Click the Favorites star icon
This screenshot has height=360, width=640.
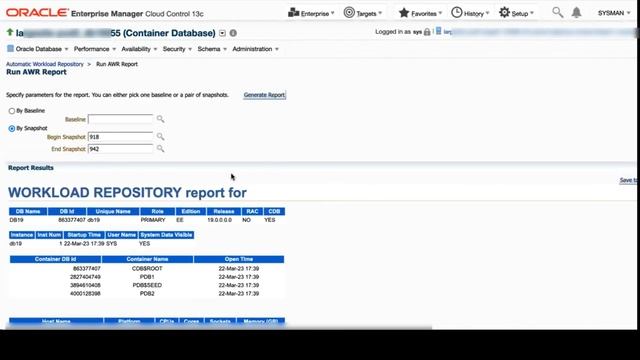[x=404, y=13]
